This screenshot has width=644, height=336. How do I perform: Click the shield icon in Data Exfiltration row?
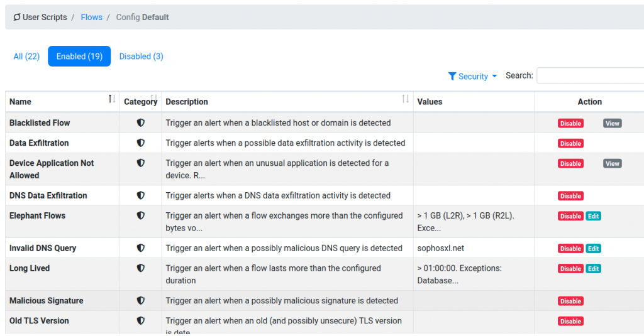[140, 143]
